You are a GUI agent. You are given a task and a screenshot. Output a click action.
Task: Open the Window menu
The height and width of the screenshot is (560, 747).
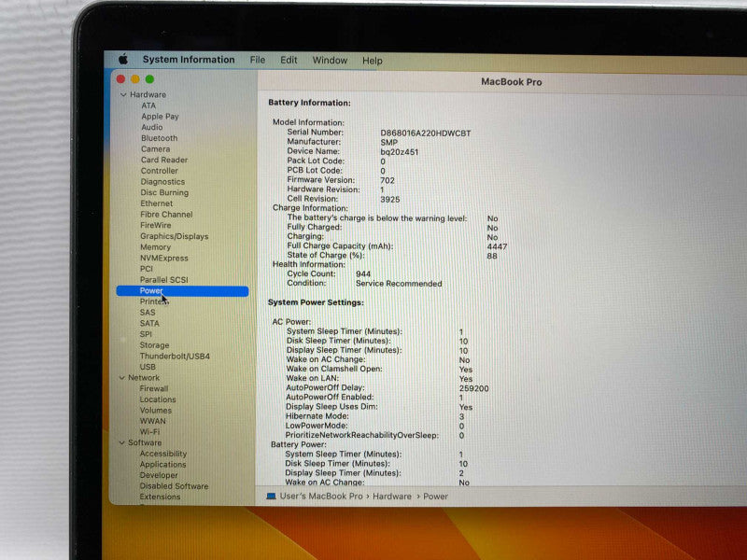point(330,61)
